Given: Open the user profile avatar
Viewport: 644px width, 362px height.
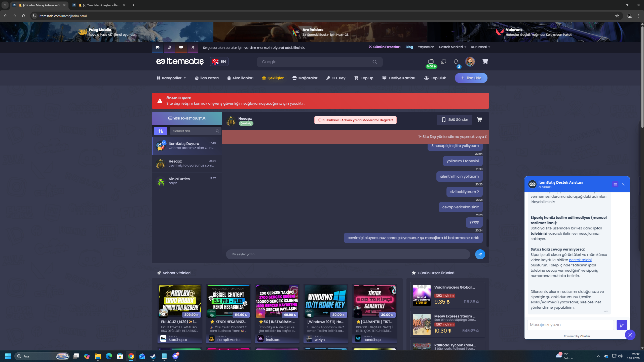Looking at the screenshot, I should [470, 62].
